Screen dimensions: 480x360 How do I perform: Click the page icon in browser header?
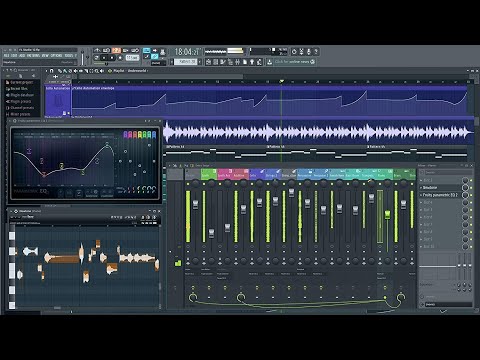pos(20,76)
